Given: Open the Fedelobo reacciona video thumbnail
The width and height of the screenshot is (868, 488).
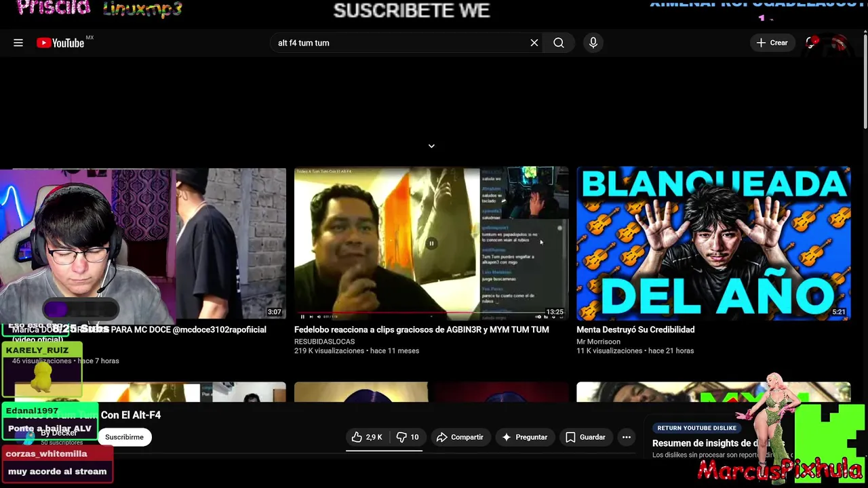Looking at the screenshot, I should point(431,243).
